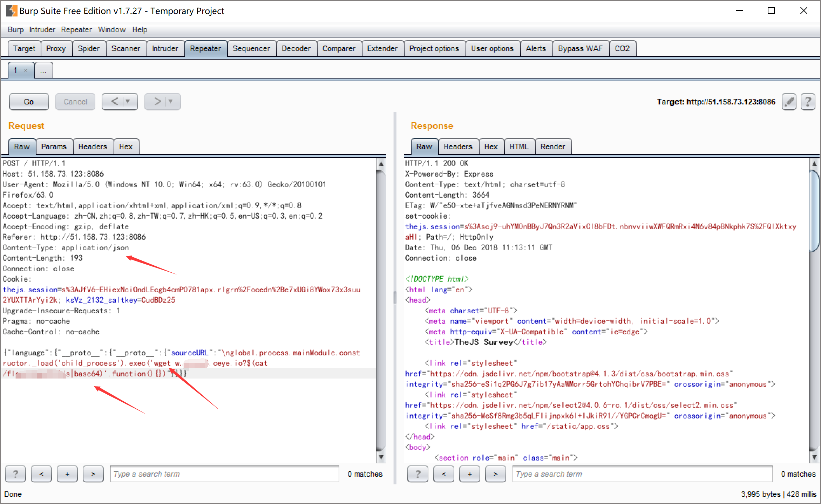Switch to the Proxy tool tab

click(x=56, y=48)
